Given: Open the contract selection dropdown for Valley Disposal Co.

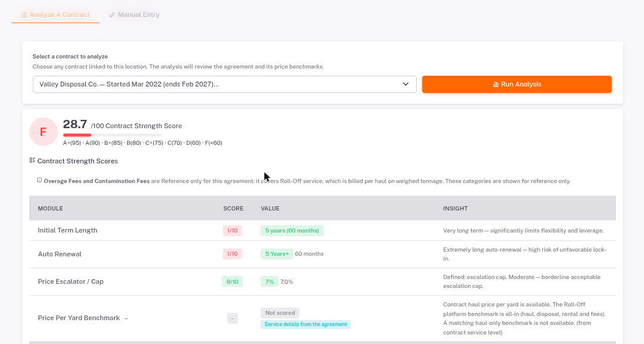Looking at the screenshot, I should (225, 84).
